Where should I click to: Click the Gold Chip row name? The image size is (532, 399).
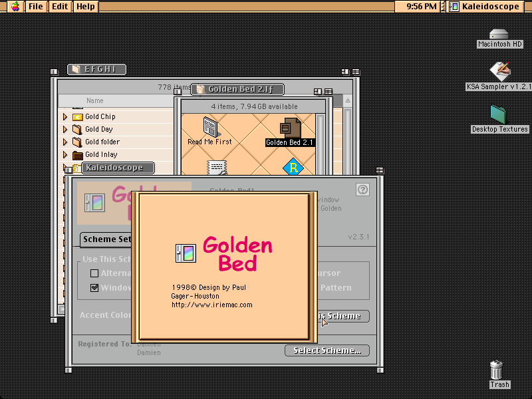point(100,117)
